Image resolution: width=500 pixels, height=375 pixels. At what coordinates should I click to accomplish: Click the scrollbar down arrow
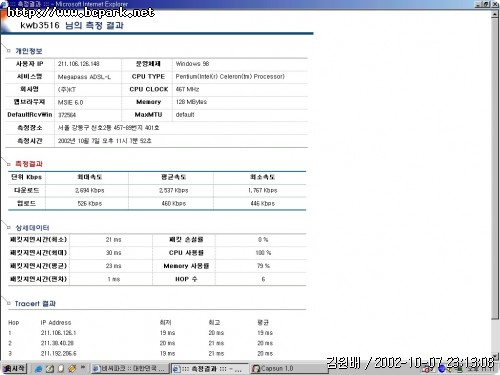pos(495,357)
